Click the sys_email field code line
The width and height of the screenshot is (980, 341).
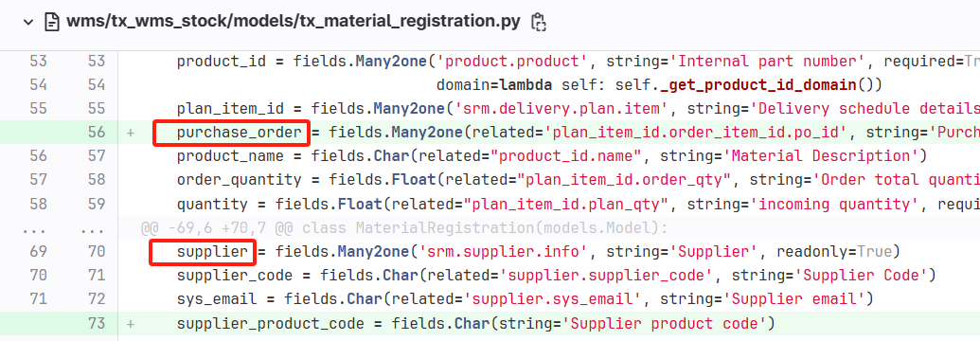pyautogui.click(x=525, y=299)
